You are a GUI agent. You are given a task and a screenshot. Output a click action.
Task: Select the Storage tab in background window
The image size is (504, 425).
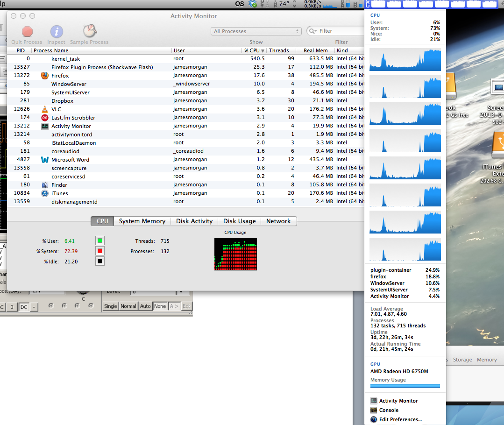(x=462, y=360)
